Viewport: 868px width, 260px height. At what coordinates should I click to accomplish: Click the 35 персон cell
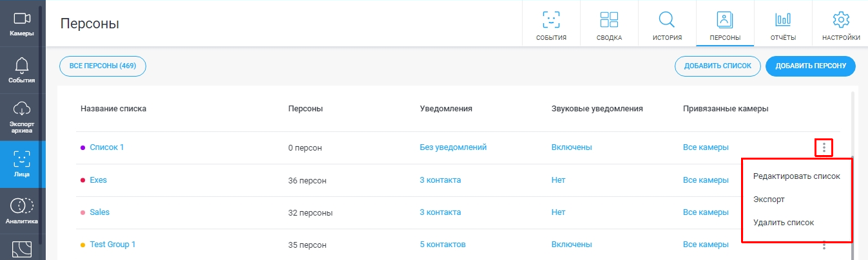point(307,245)
